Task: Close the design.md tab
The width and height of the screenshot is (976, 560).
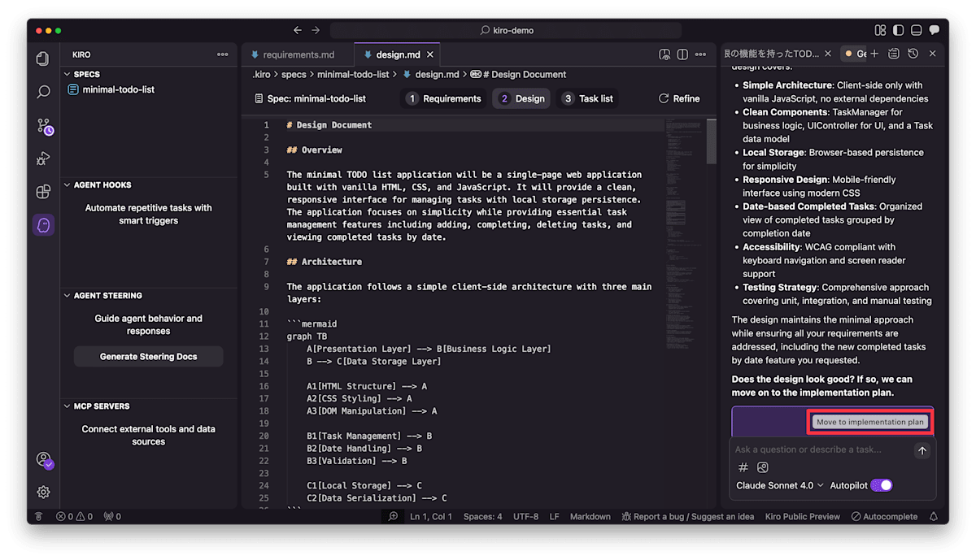Action: [x=430, y=54]
